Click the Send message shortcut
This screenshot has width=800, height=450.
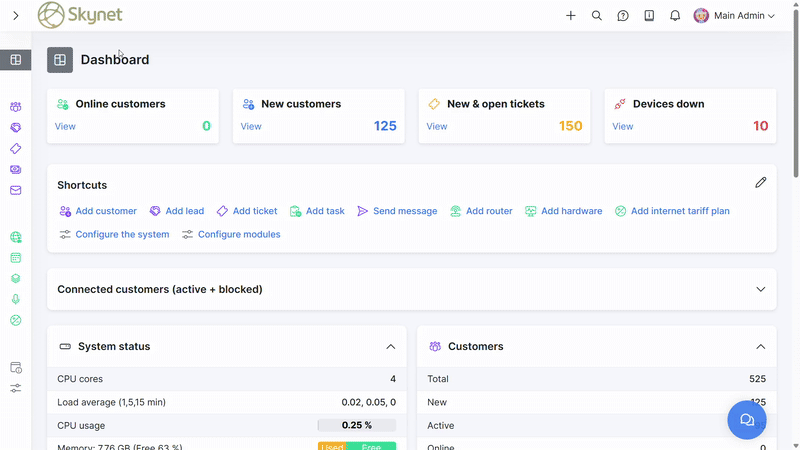click(x=397, y=211)
